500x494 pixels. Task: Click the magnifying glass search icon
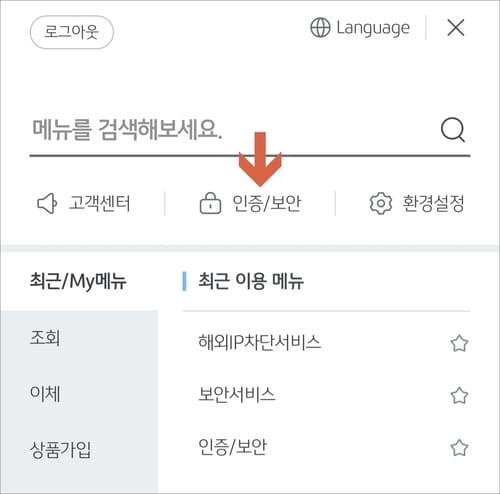pos(453,130)
